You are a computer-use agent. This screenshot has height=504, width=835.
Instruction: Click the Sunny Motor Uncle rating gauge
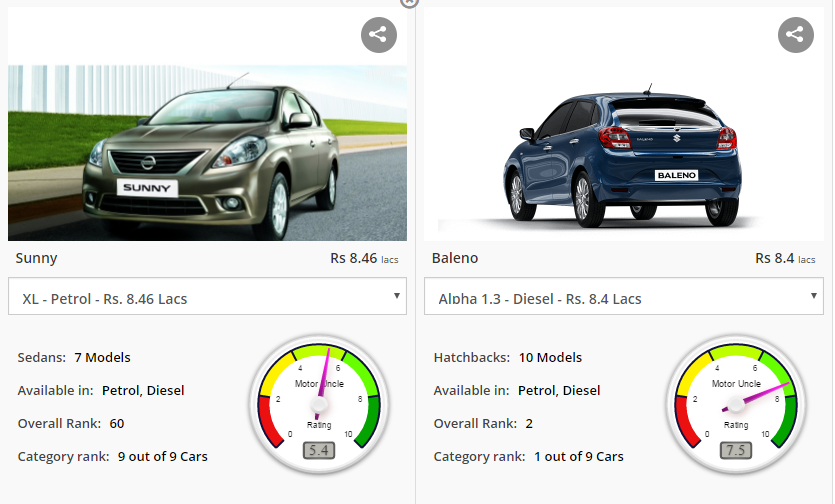click(x=319, y=404)
